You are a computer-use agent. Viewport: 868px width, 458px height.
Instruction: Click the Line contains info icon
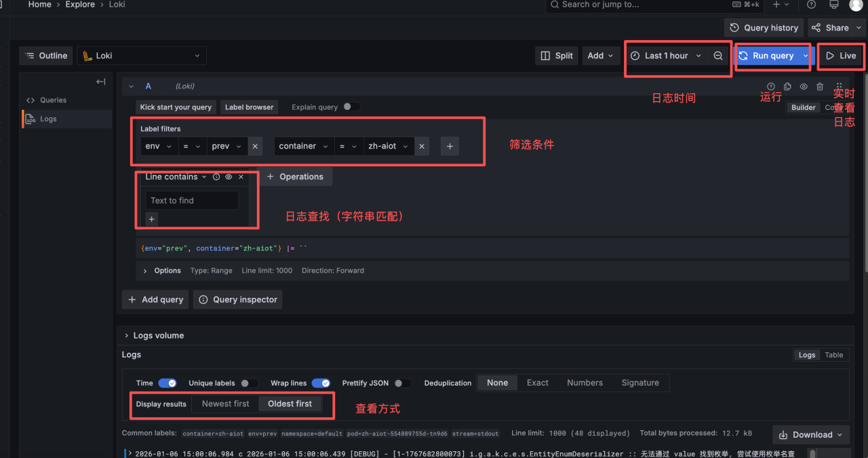216,177
